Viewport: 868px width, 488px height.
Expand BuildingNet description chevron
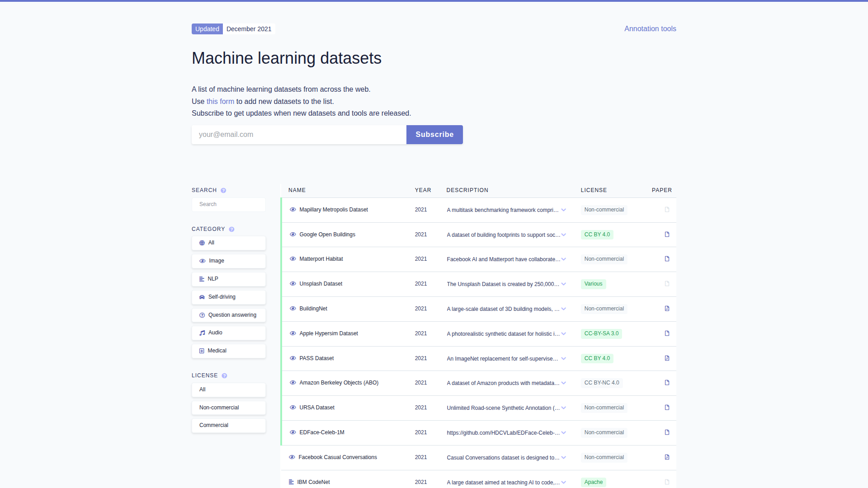pos(564,309)
